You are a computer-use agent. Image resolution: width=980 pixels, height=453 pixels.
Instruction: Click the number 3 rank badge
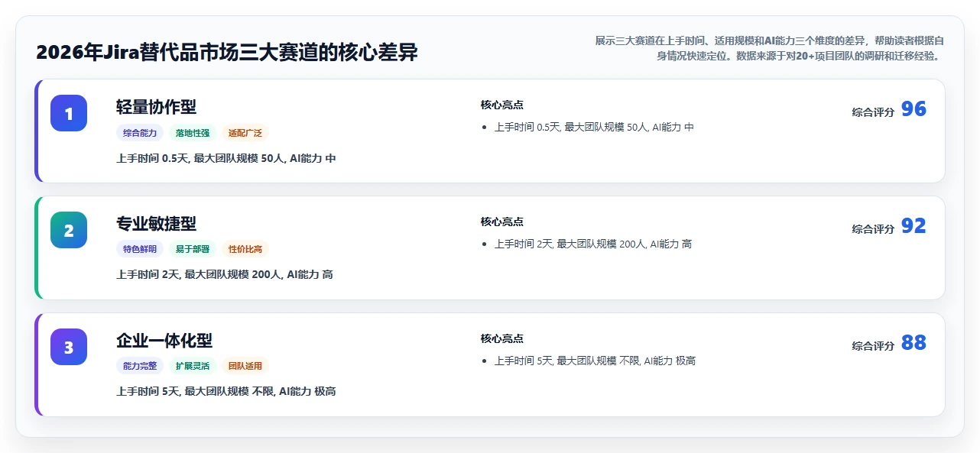pyautogui.click(x=69, y=347)
